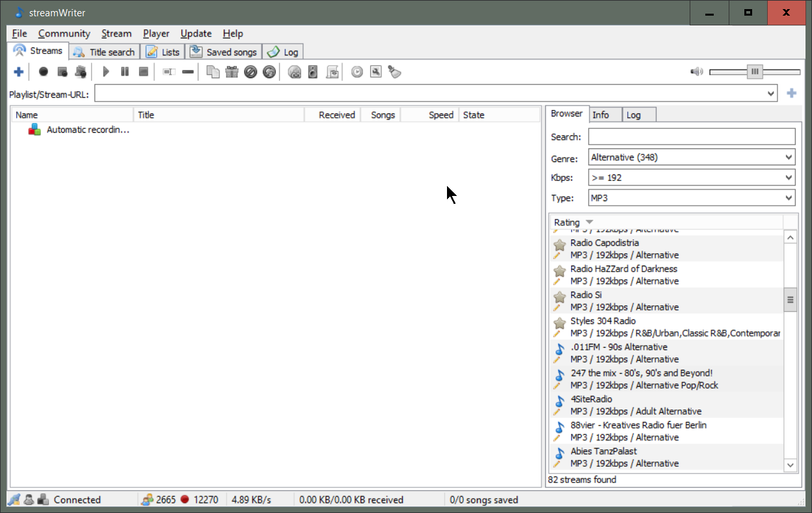Open the clock timers toolbar icon
Screen dimensions: 812x513
point(357,72)
